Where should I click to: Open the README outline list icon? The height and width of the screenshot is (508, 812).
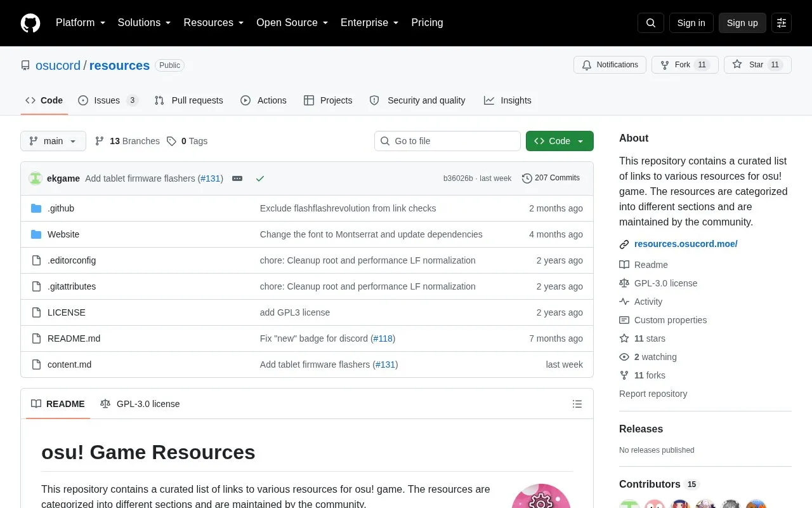tap(577, 404)
